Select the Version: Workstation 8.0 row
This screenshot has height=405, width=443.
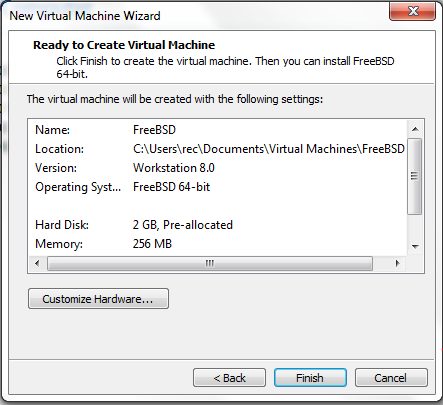(218, 168)
